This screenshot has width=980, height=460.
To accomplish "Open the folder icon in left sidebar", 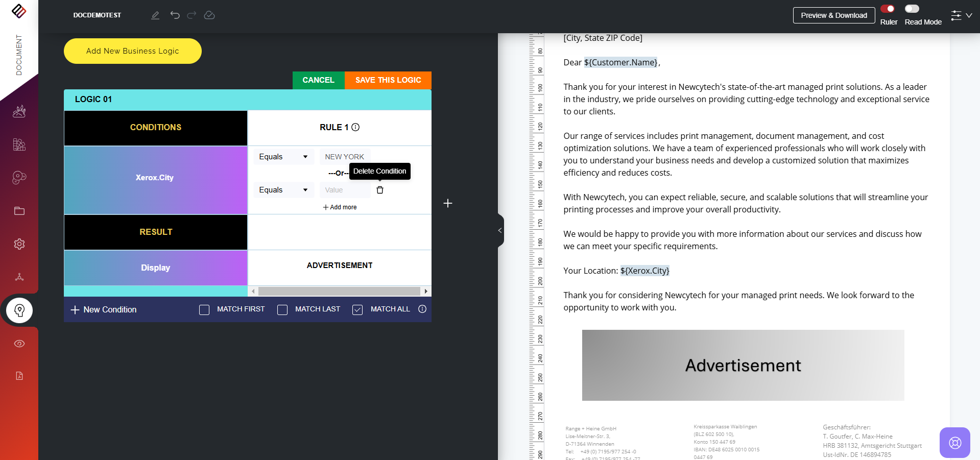I will coord(19,211).
